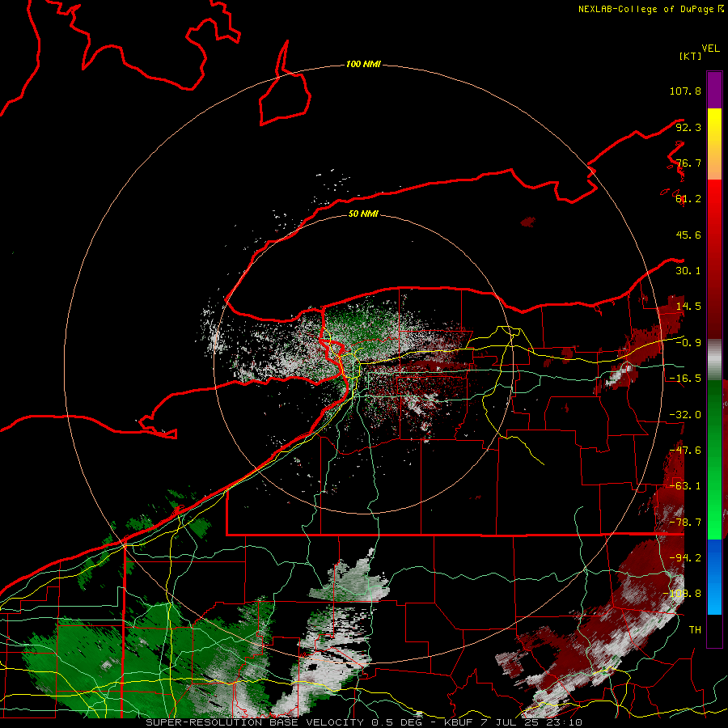Click the -94.2 legend value
The height and width of the screenshot is (728, 728).
pos(685,558)
